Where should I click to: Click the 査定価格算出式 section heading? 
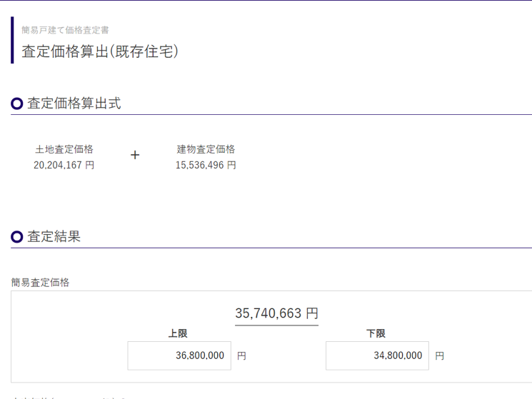pos(74,103)
